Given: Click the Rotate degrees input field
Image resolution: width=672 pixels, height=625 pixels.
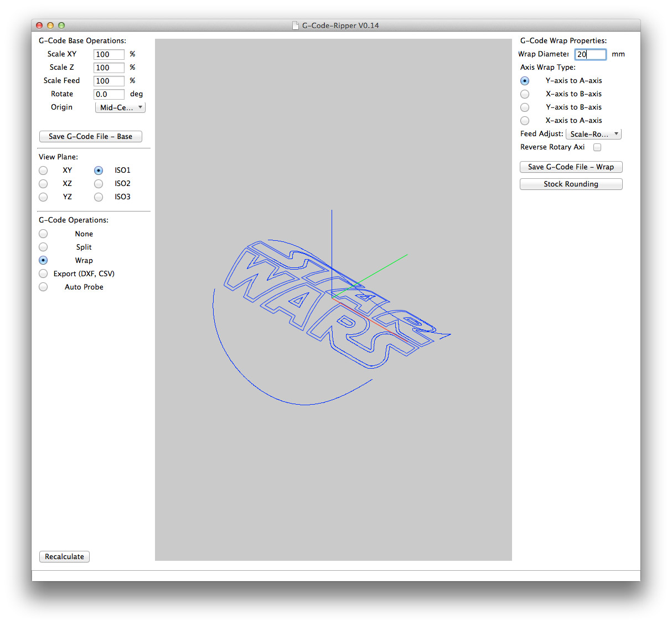Looking at the screenshot, I should coord(108,94).
